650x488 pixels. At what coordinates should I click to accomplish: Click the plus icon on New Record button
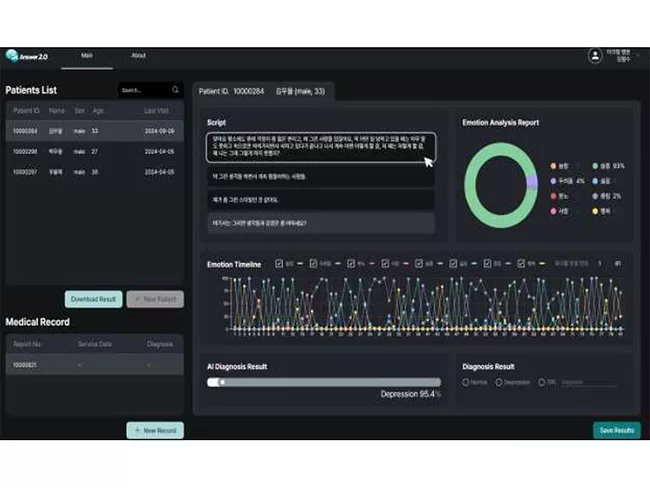pos(138,430)
